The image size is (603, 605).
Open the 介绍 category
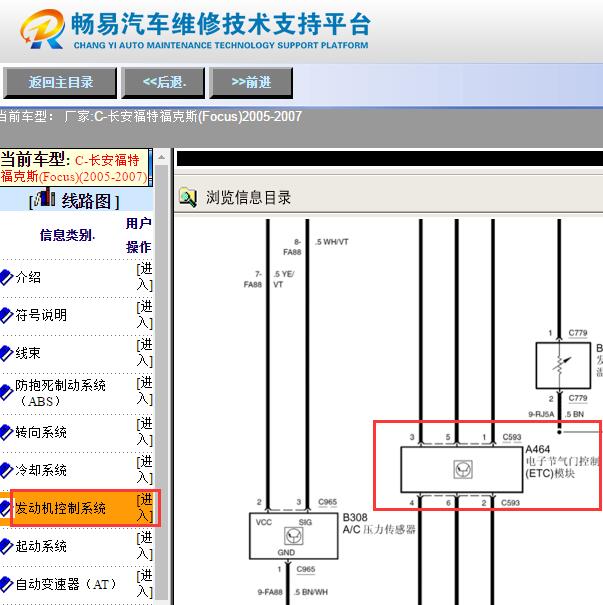tap(28, 277)
